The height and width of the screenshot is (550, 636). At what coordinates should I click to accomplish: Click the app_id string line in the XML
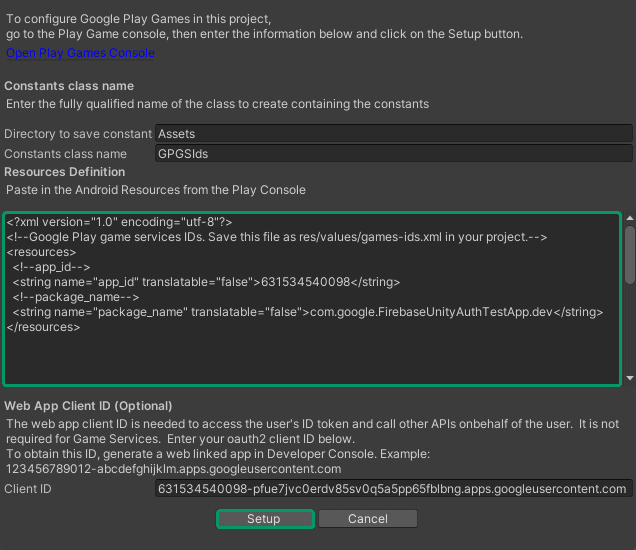(206, 282)
